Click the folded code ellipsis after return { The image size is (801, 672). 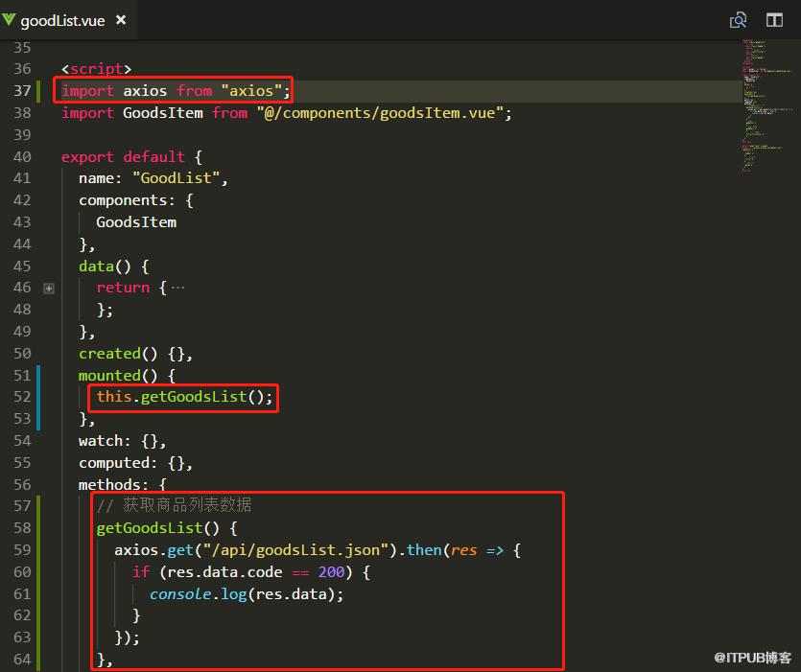coord(177,288)
